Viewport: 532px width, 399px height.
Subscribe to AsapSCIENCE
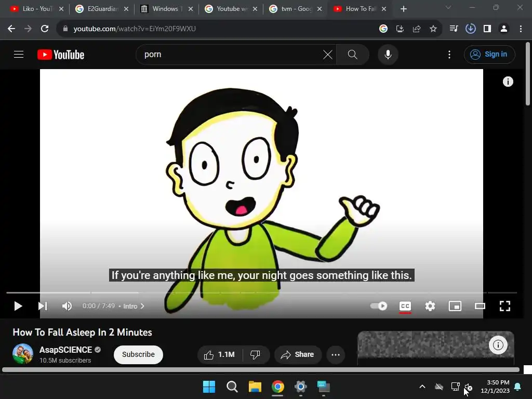[138, 354]
